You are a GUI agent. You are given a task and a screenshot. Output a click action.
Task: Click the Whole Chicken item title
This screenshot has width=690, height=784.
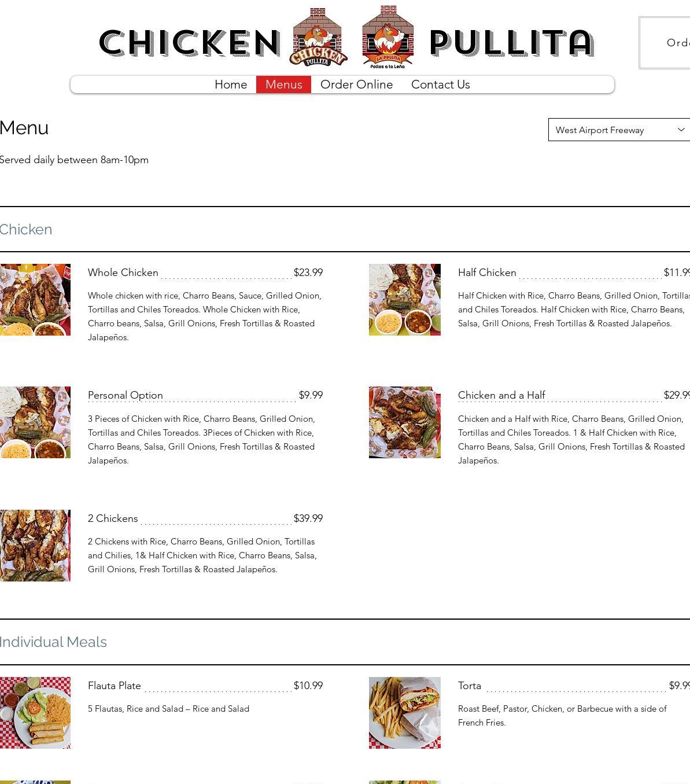pos(123,273)
